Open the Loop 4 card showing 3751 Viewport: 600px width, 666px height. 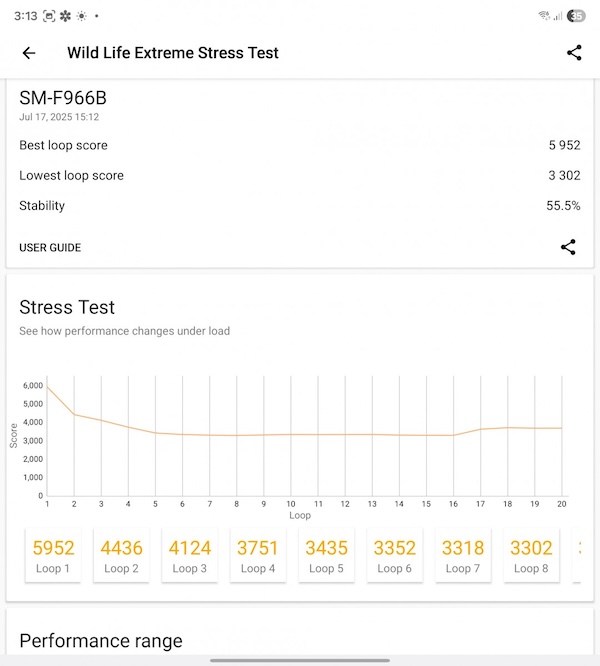point(258,556)
